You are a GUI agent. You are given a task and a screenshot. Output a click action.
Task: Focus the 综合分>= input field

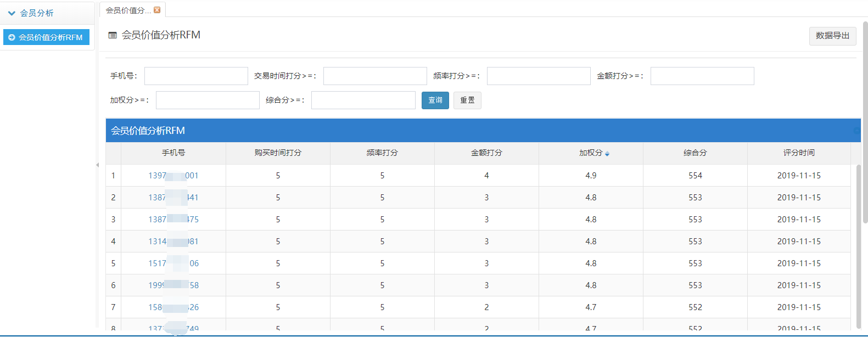pyautogui.click(x=363, y=100)
